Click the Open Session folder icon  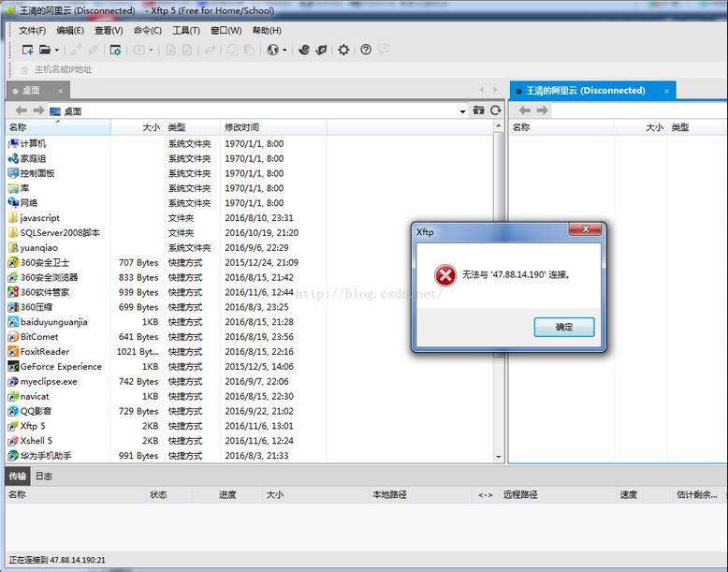pyautogui.click(x=44, y=50)
